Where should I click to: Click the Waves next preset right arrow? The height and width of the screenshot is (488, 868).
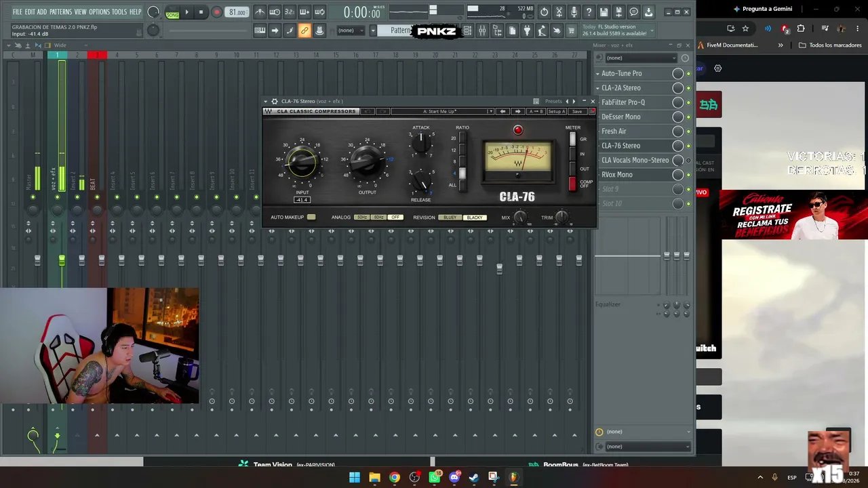[x=517, y=111]
